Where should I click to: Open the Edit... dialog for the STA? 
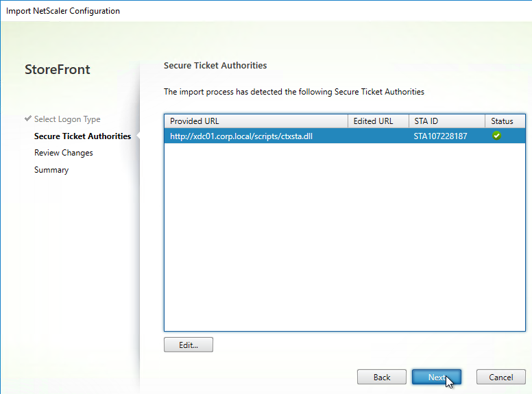click(x=189, y=345)
